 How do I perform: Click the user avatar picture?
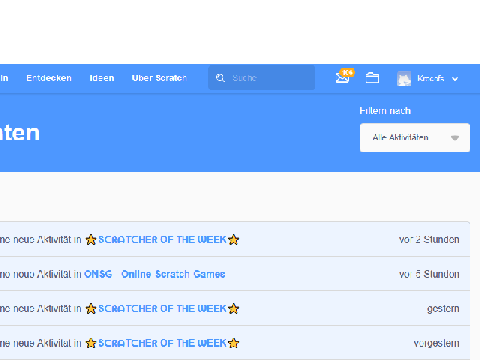[404, 79]
